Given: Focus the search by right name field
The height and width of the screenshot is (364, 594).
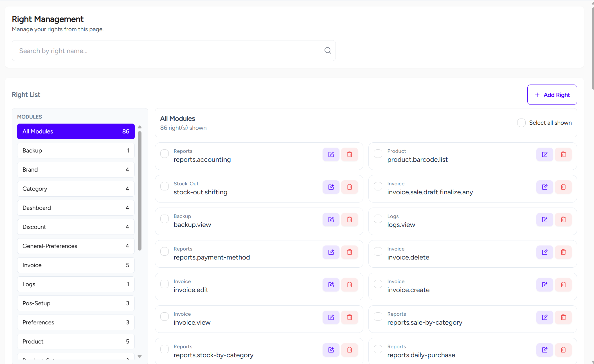Looking at the screenshot, I should coord(174,51).
